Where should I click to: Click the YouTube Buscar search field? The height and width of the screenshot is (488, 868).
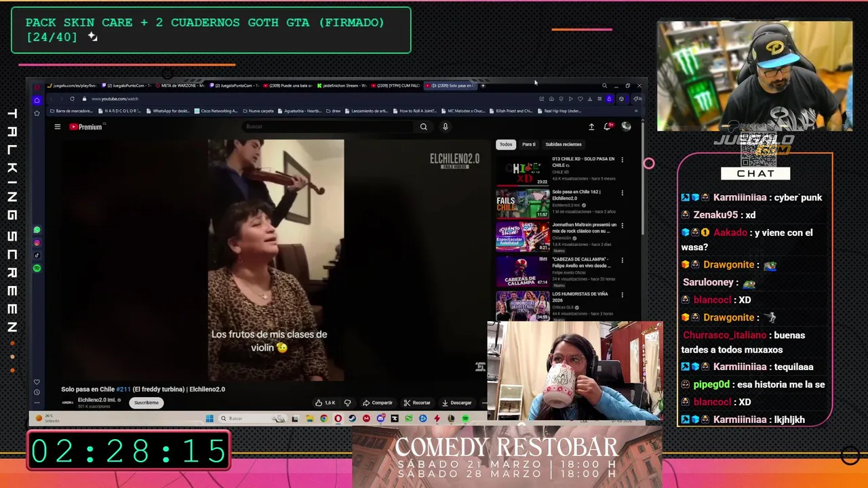point(329,127)
